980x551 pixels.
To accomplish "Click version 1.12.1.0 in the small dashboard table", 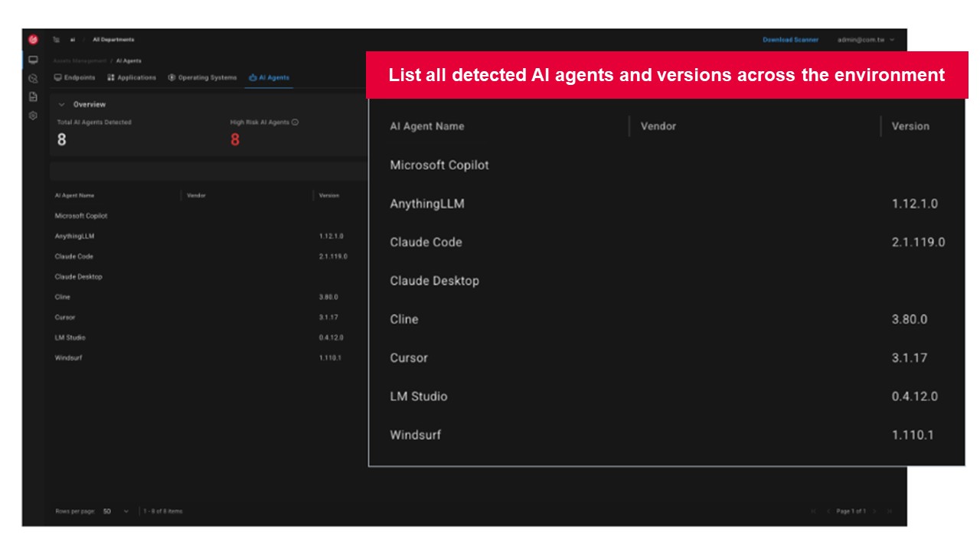I will tap(332, 236).
